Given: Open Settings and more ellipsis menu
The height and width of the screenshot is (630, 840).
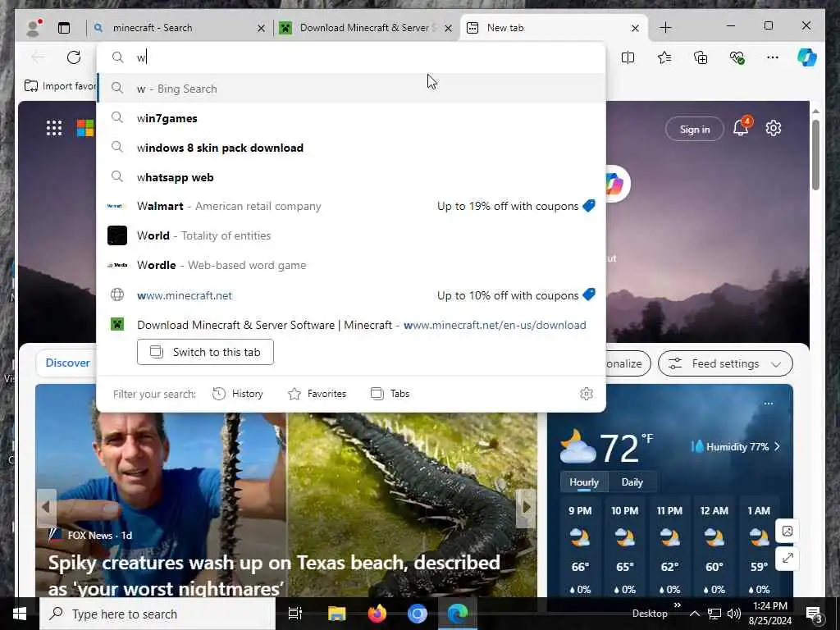Looking at the screenshot, I should click(773, 57).
